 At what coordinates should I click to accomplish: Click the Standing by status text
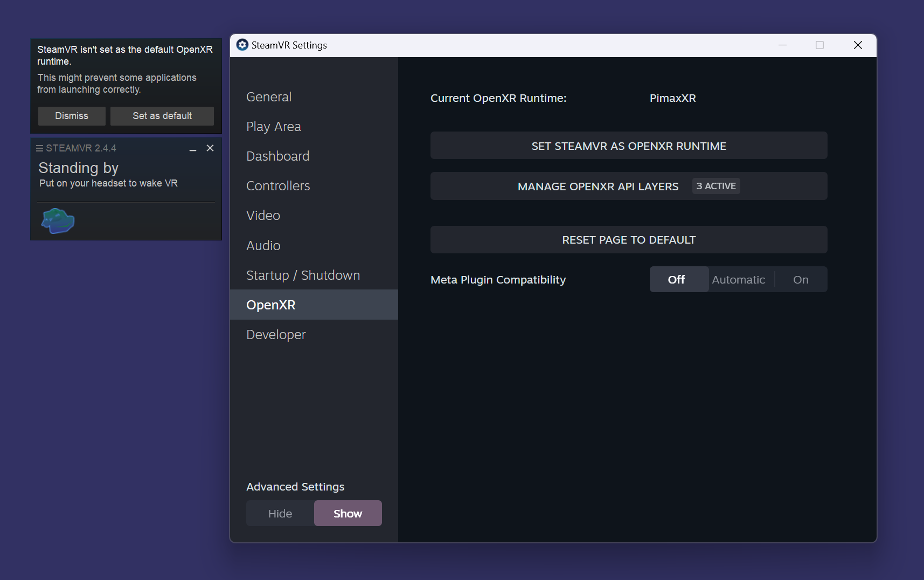pyautogui.click(x=79, y=168)
